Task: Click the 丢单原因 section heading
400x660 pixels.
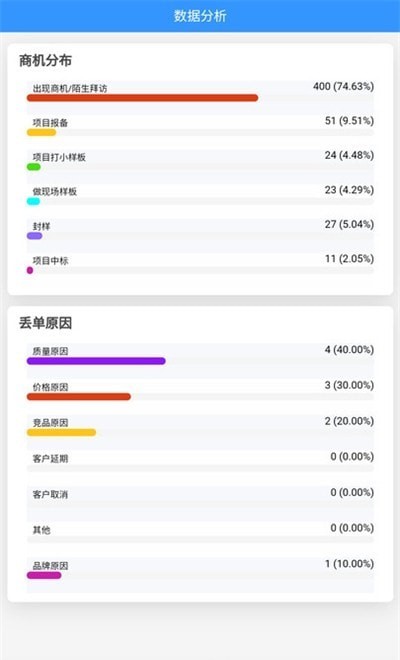Action: coord(45,323)
